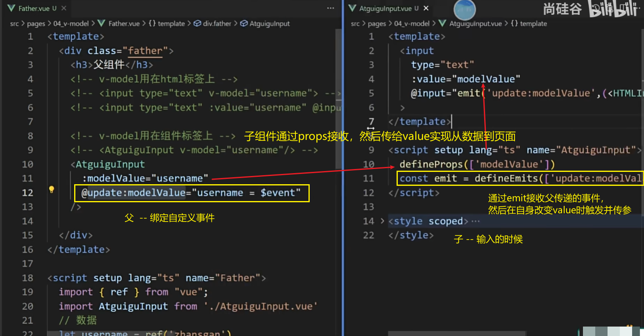Switch to the Father.vue editor tab
This screenshot has height=336, width=644.
click(x=34, y=8)
